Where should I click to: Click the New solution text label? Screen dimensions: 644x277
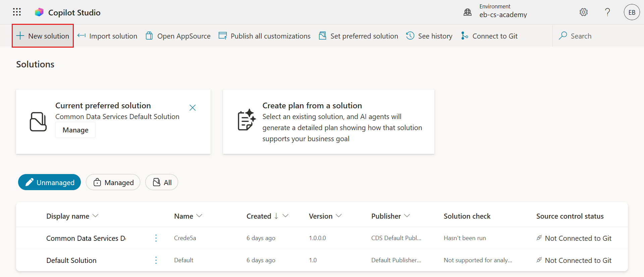49,36
